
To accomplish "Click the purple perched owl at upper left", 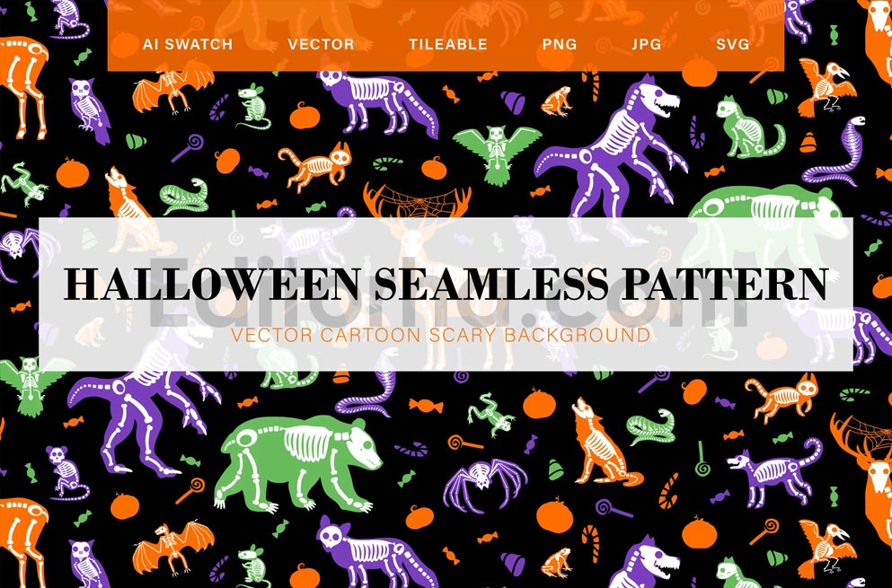I will pos(90,110).
